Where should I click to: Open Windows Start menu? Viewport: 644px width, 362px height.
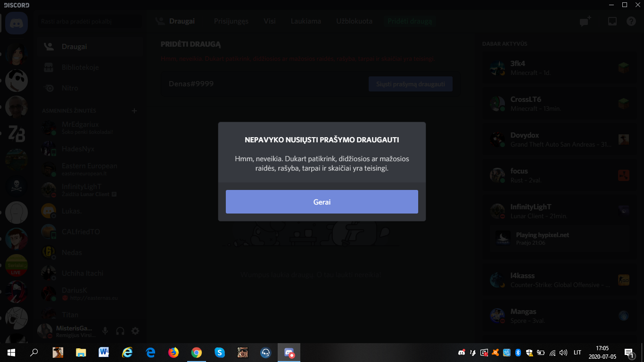click(x=11, y=353)
